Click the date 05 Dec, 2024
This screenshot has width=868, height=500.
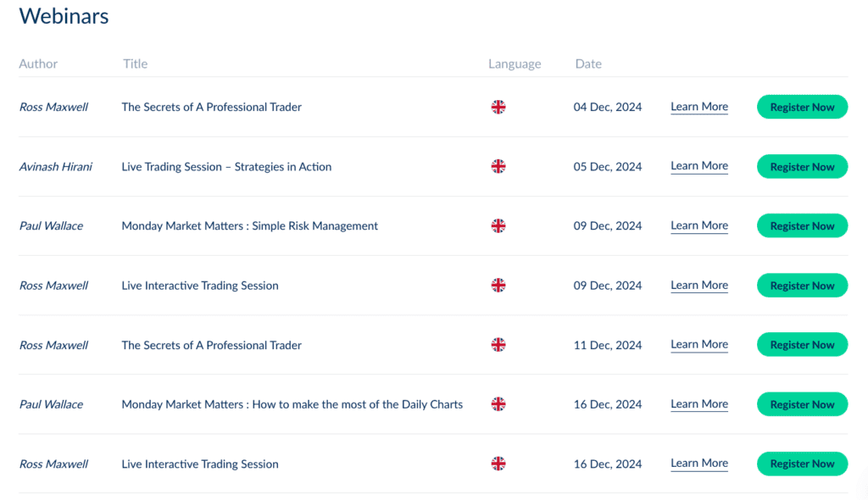coord(608,167)
